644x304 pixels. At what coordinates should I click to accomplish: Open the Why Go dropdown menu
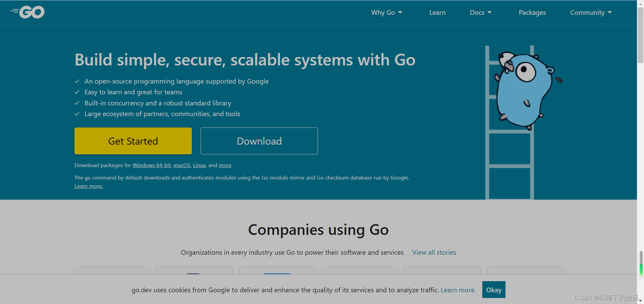point(386,12)
